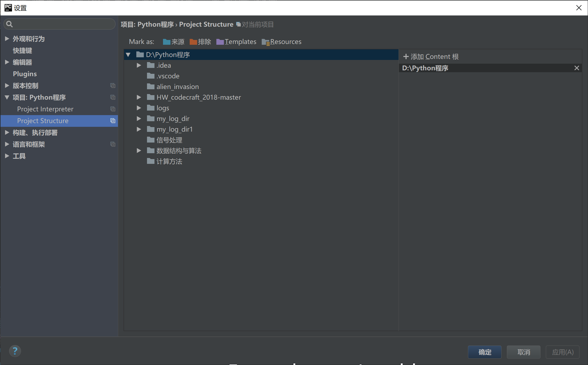The width and height of the screenshot is (588, 365).
Task: Open the Plugins settings page
Action: pos(25,74)
